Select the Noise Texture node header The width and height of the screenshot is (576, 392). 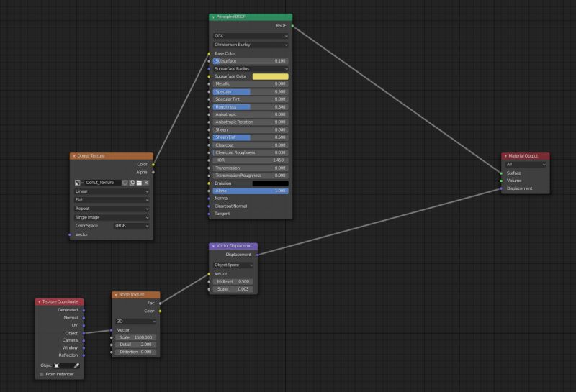pyautogui.click(x=136, y=295)
